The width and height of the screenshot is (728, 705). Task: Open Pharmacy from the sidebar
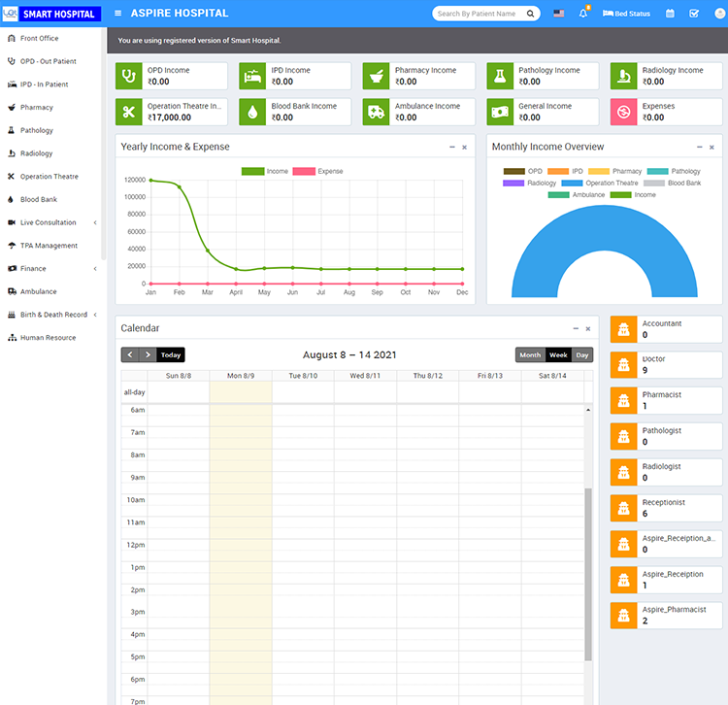(36, 107)
